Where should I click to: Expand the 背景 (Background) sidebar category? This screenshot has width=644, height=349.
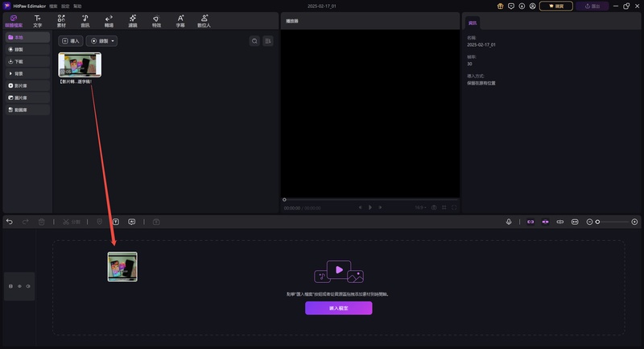pyautogui.click(x=27, y=73)
